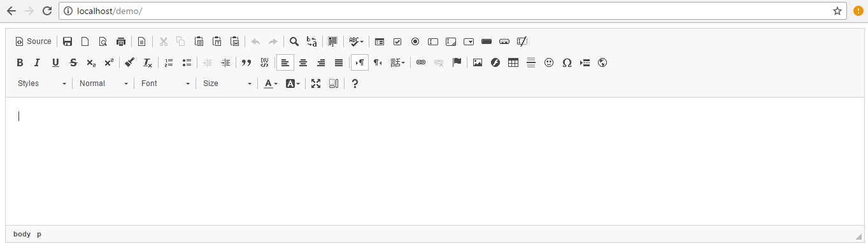
Task: Click the Print icon
Action: click(120, 41)
